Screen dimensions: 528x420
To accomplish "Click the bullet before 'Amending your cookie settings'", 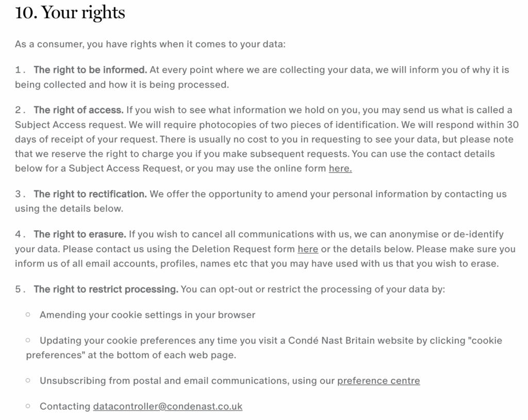I will click(x=28, y=315).
